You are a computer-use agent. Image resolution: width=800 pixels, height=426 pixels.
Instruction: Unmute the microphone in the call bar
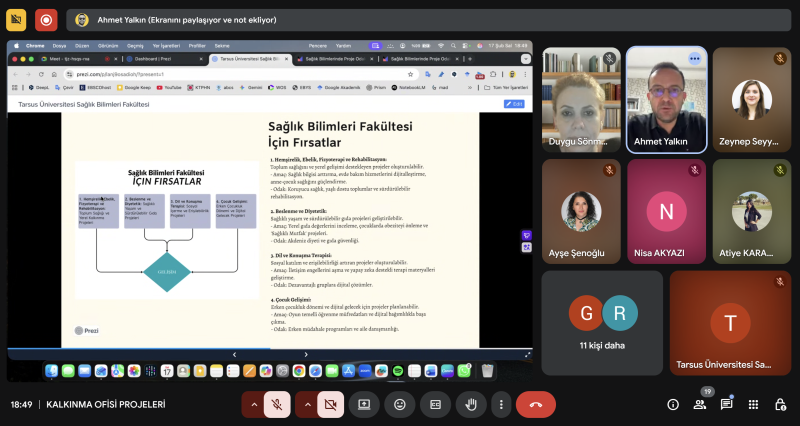[278, 404]
